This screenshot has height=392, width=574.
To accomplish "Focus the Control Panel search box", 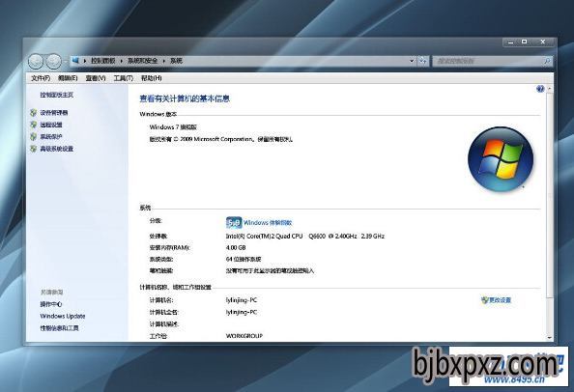I will (x=488, y=61).
